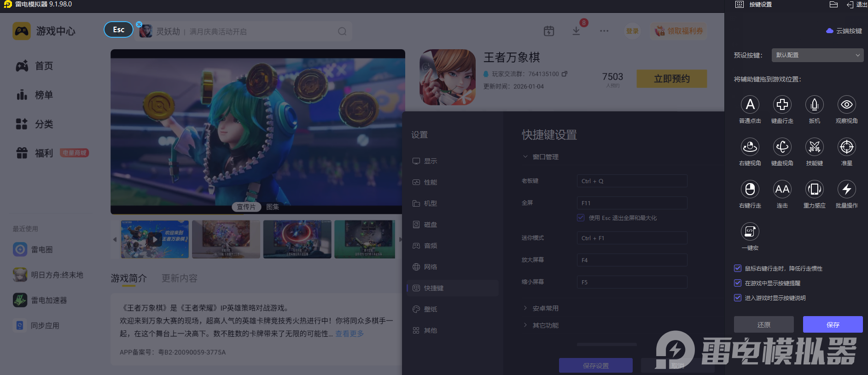Viewport: 868px width, 375px height.
Task: Select the 准星 crosshair icon
Action: click(847, 147)
